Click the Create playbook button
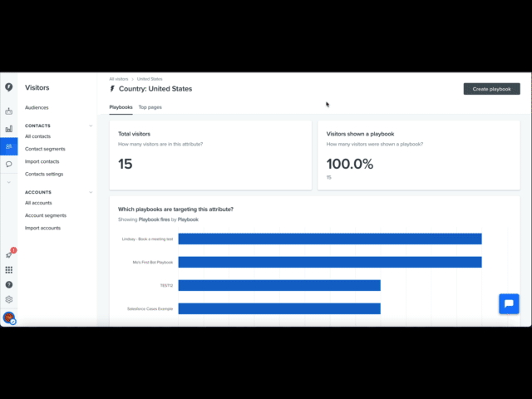 coord(491,89)
